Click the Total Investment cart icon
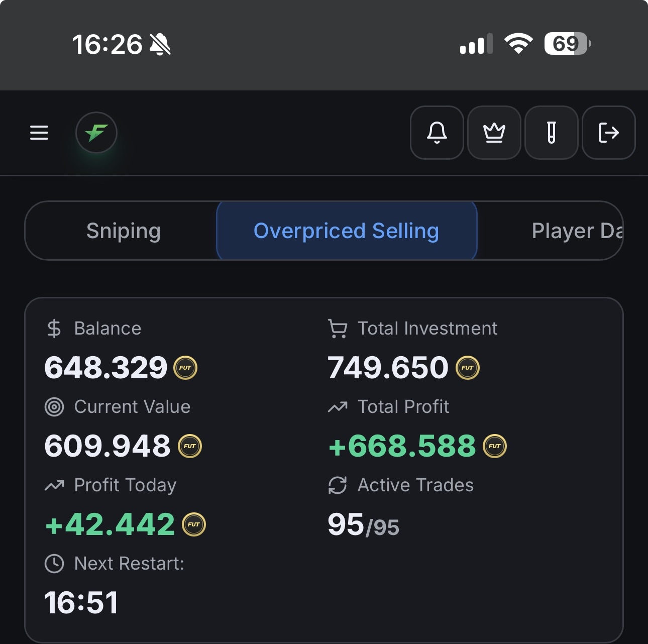The width and height of the screenshot is (648, 644). (338, 329)
